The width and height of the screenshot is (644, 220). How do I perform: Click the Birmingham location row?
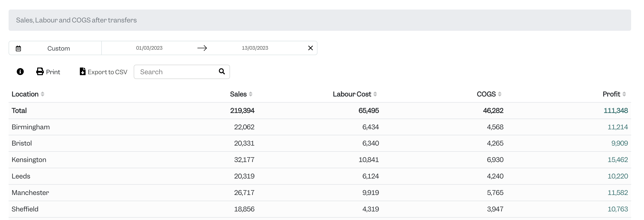(x=320, y=127)
